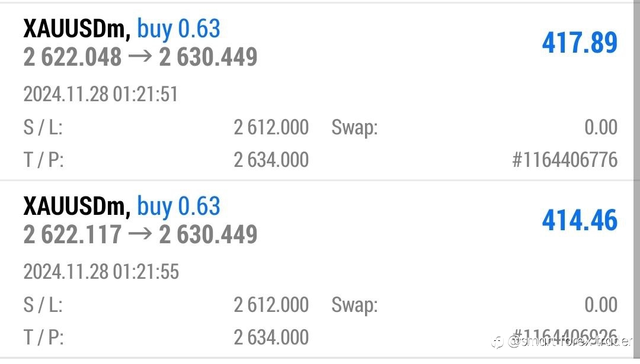The image size is (640, 364).
Task: Tap the S/L label under the 01:21:51 trade
Action: [x=43, y=127]
